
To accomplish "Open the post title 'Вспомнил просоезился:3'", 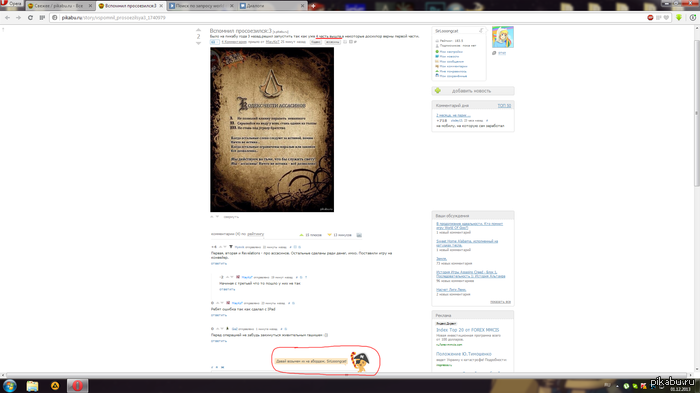I will [x=241, y=31].
